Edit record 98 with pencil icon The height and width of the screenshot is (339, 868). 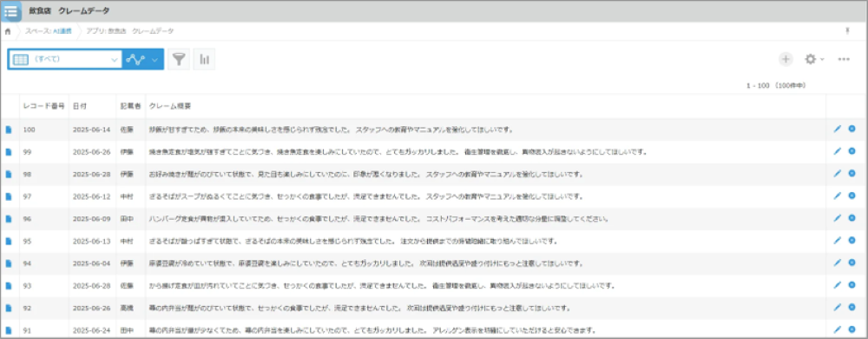837,173
